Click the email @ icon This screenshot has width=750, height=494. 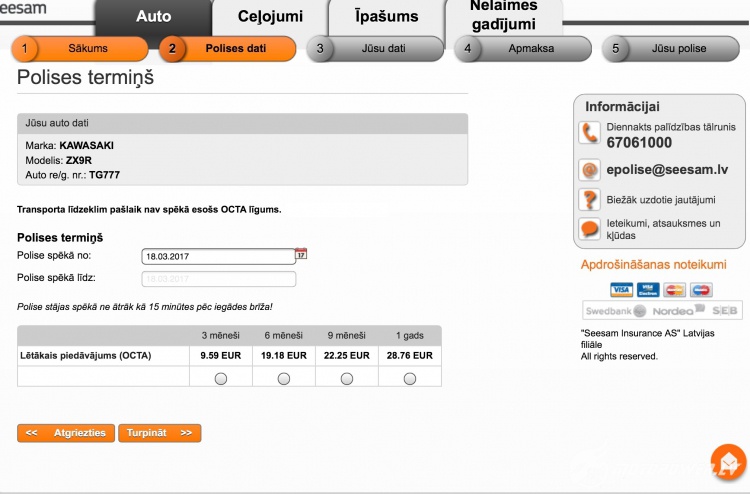point(589,170)
